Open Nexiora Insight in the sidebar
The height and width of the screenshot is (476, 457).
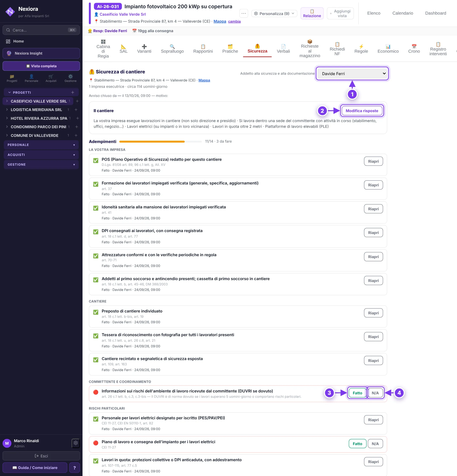[41, 53]
